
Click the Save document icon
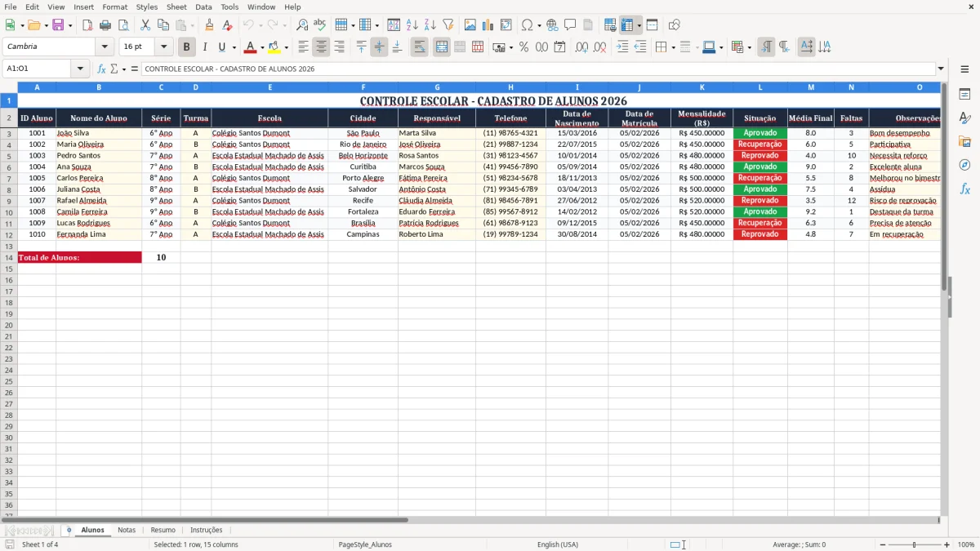point(58,25)
